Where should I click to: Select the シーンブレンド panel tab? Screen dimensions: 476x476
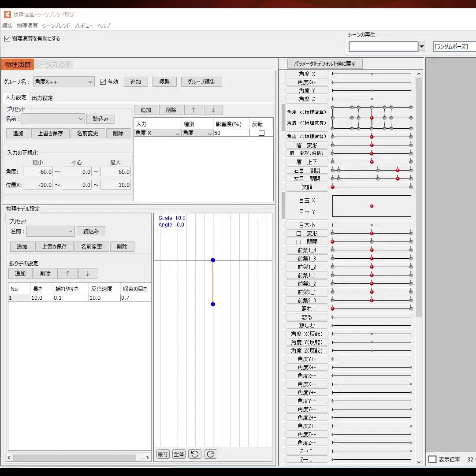[53, 65]
